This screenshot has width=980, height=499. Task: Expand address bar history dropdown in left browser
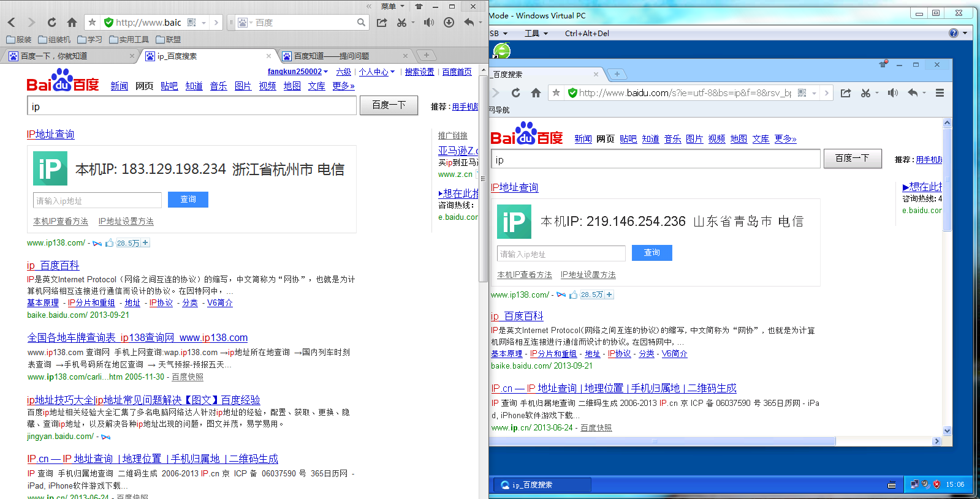203,23
